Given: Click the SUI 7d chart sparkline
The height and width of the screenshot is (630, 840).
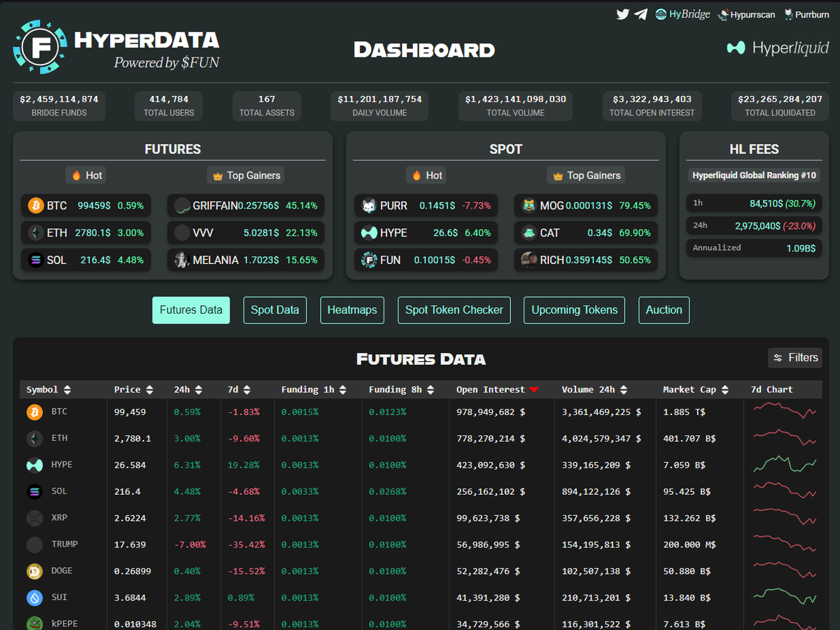Looking at the screenshot, I should [x=785, y=597].
